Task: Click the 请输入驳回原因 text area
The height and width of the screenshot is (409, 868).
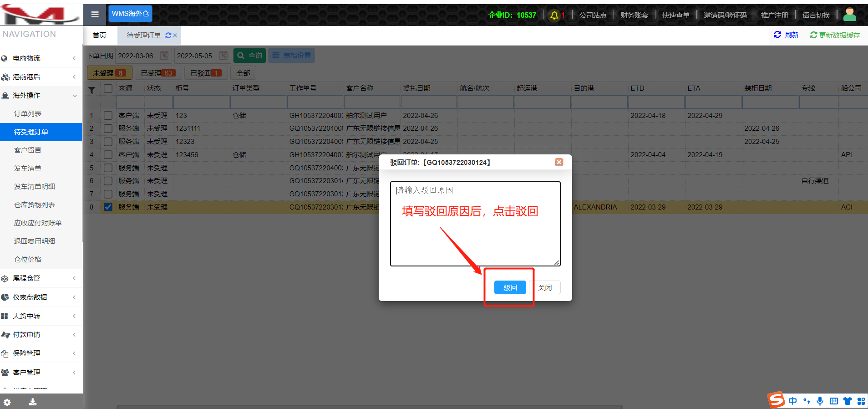Action: (x=475, y=223)
